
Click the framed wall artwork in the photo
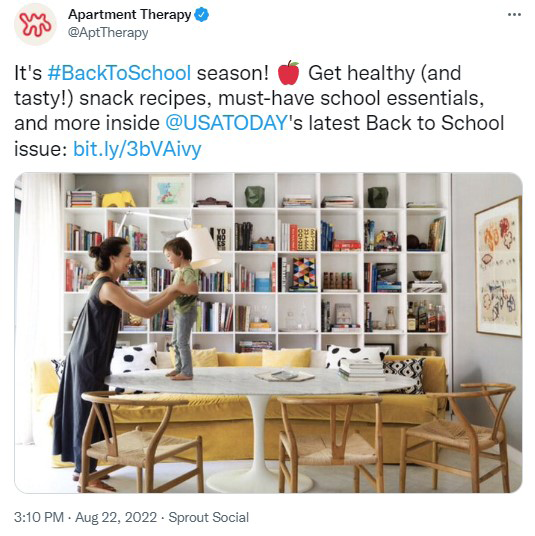point(498,267)
